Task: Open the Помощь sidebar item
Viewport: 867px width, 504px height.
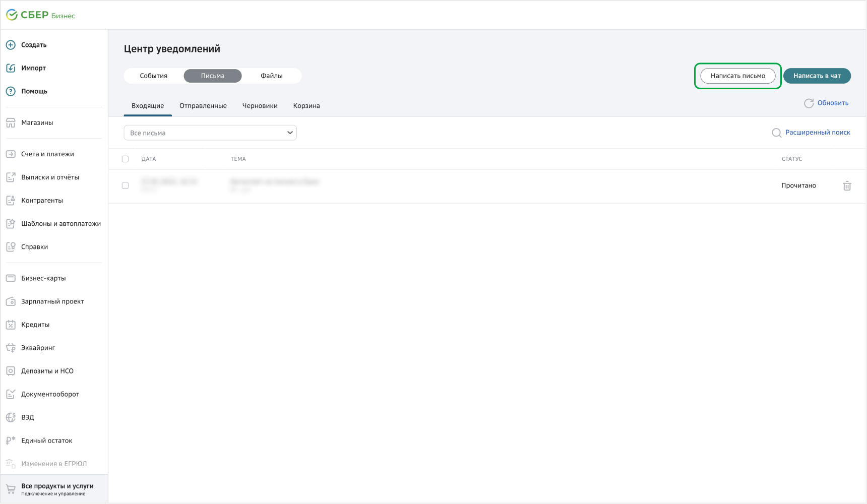Action: tap(34, 91)
